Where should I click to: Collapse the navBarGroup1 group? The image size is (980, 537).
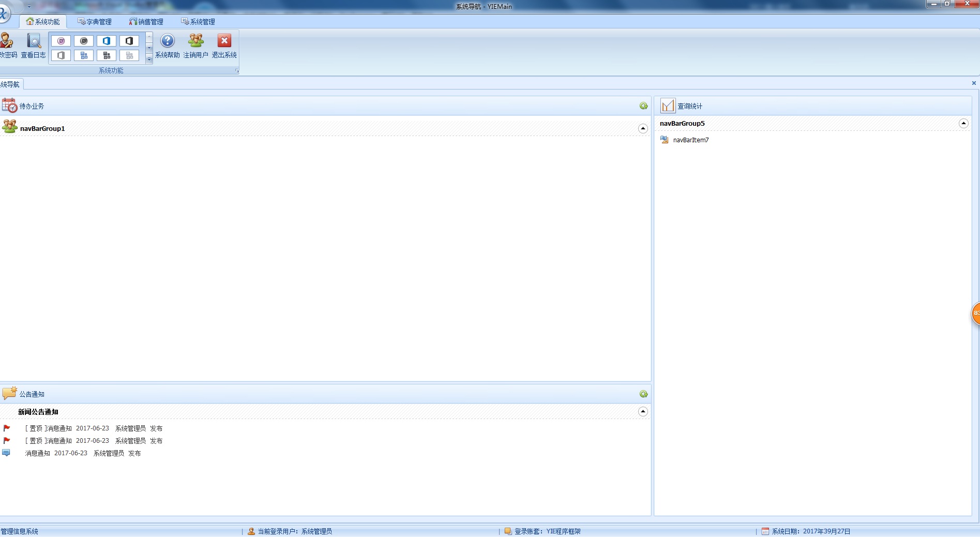pos(643,129)
